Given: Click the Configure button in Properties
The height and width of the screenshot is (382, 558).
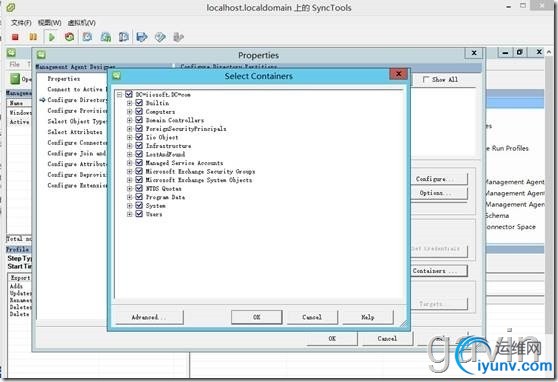Looking at the screenshot, I should (x=439, y=179).
